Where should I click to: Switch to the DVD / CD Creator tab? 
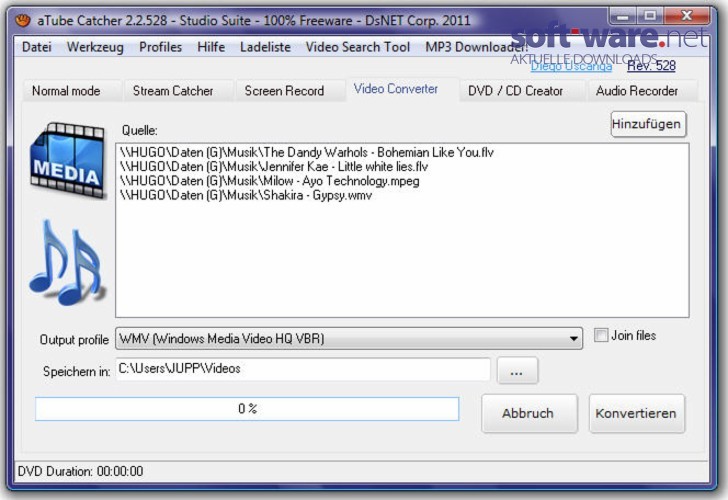point(522,91)
